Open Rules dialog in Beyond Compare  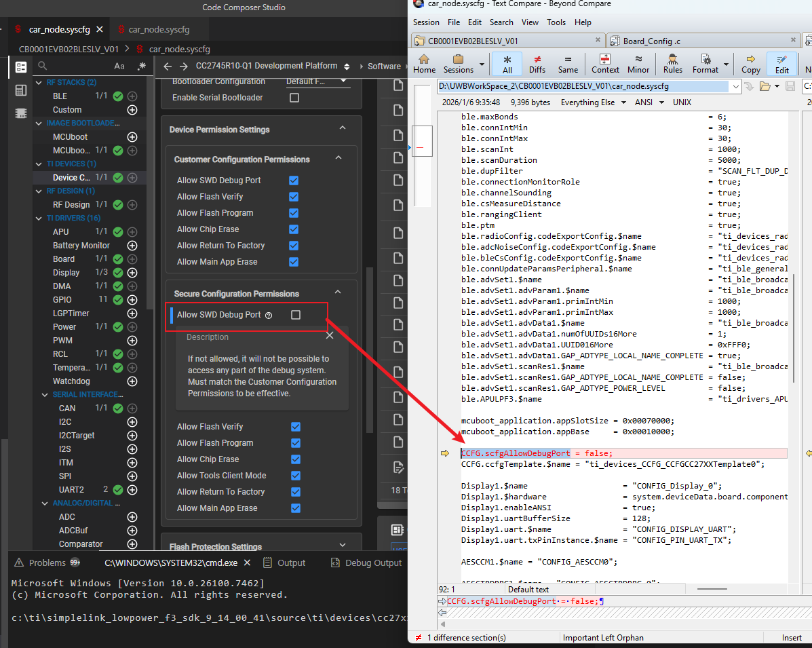click(x=673, y=64)
